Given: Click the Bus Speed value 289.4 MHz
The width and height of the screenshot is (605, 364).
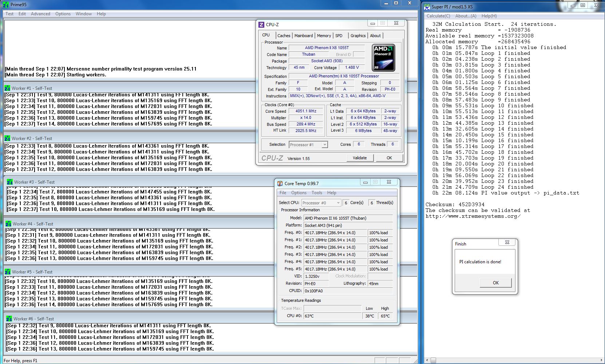Looking at the screenshot, I should click(306, 124).
